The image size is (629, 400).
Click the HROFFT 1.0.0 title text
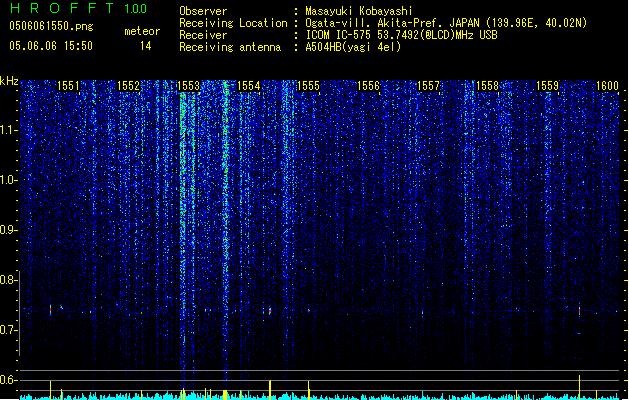tap(79, 8)
